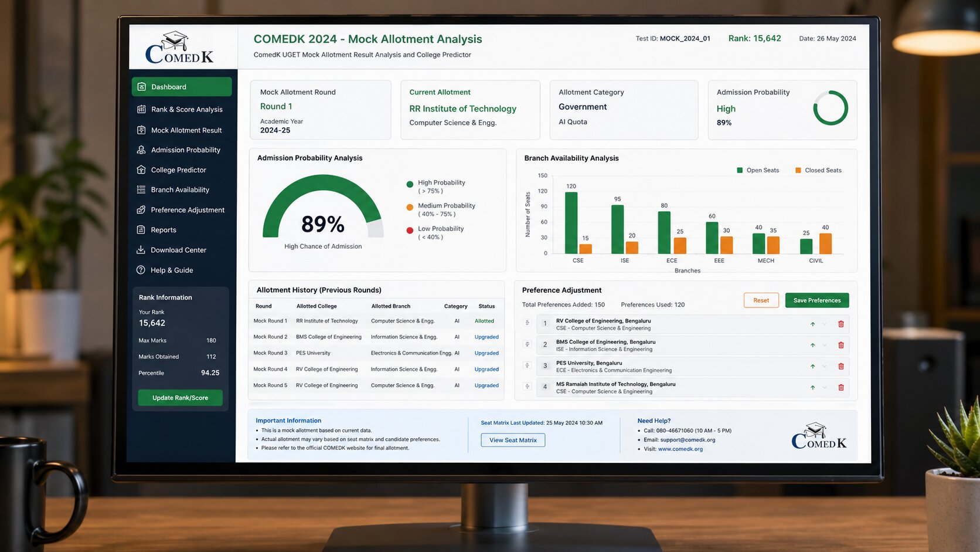Click the Low Probability red legend dot
This screenshot has height=552, width=980.
pos(410,231)
